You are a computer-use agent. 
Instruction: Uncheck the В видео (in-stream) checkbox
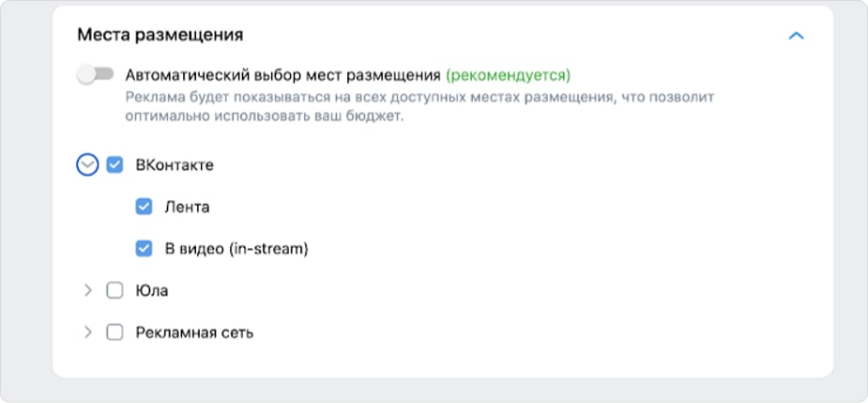(x=145, y=249)
